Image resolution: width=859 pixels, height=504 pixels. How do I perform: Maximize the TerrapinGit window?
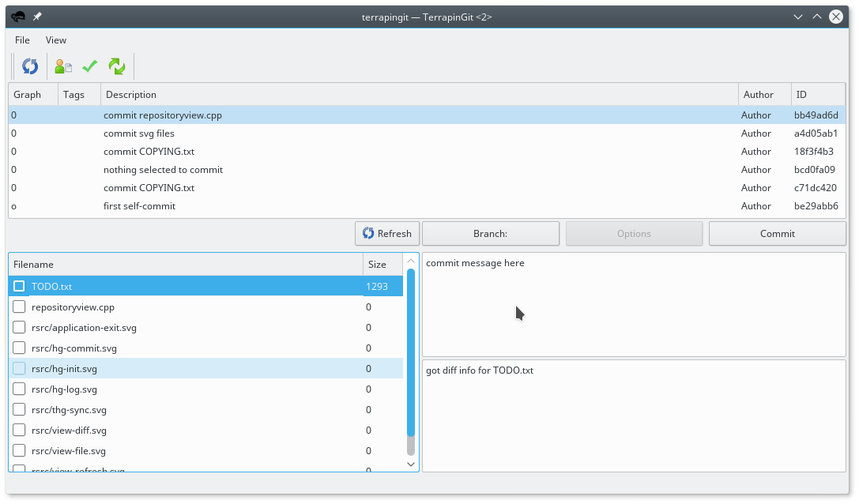coord(817,17)
